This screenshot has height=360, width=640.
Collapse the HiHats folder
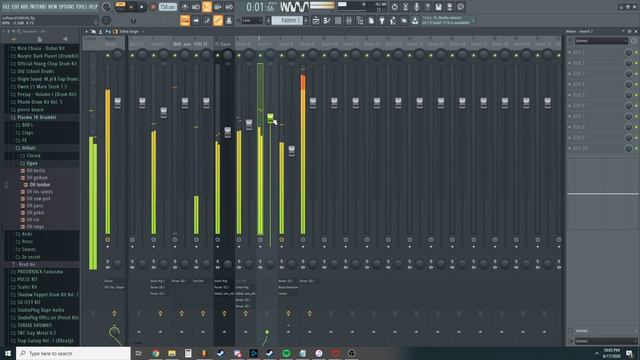29,148
